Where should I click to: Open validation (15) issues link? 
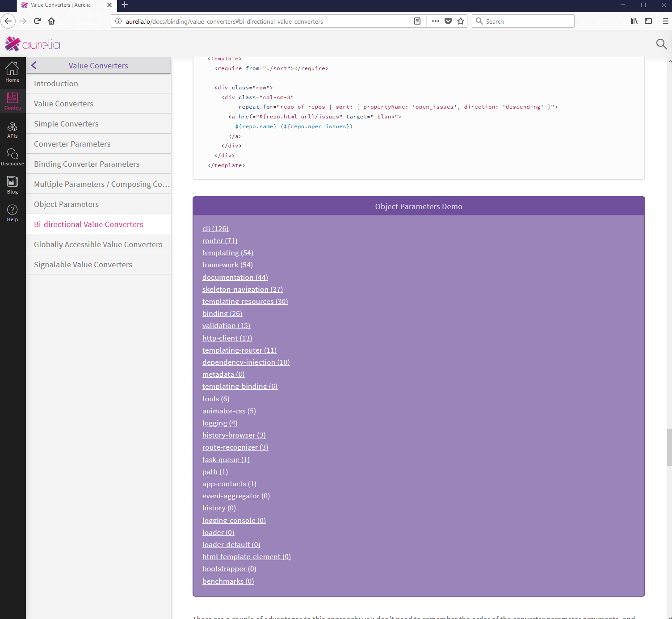click(226, 325)
